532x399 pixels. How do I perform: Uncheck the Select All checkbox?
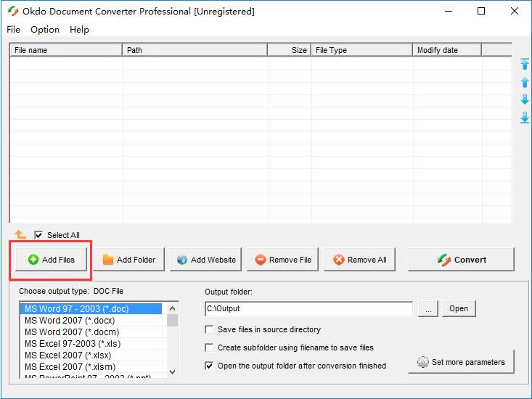pyautogui.click(x=38, y=235)
